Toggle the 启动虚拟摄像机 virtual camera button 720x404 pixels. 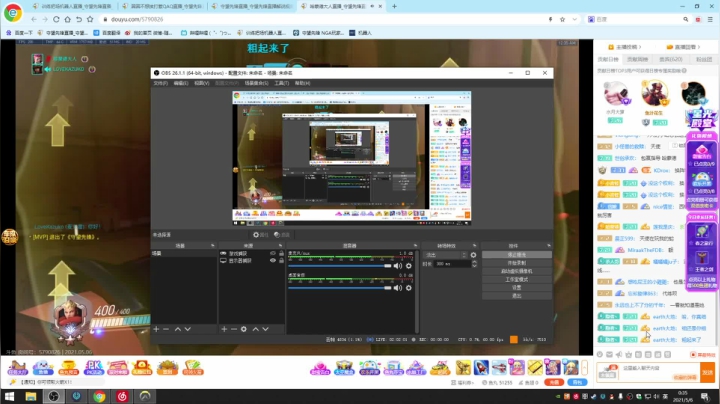(x=517, y=271)
